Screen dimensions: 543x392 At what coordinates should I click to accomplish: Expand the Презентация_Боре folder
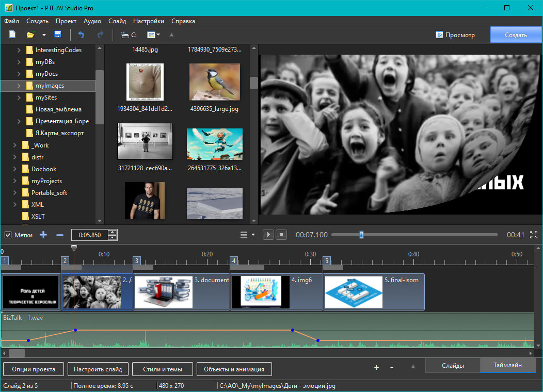pos(19,121)
